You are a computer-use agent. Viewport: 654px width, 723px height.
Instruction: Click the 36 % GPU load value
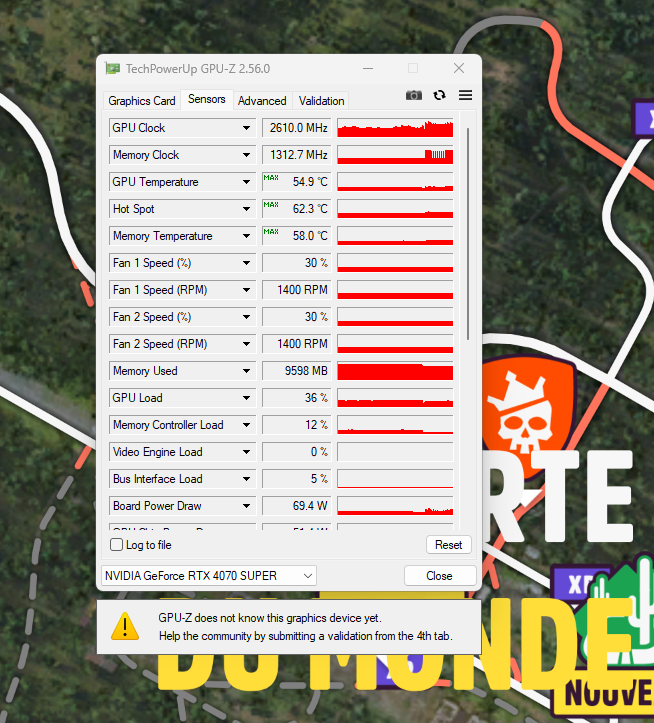297,397
